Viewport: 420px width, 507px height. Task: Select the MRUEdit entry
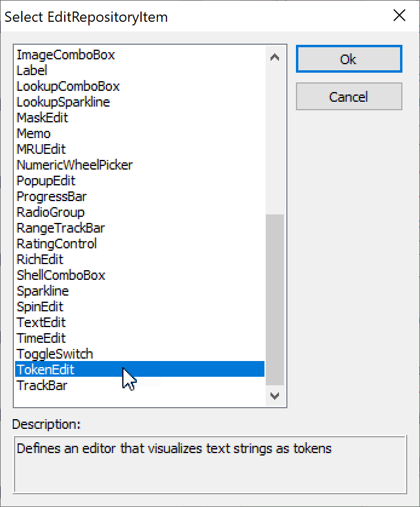41,150
